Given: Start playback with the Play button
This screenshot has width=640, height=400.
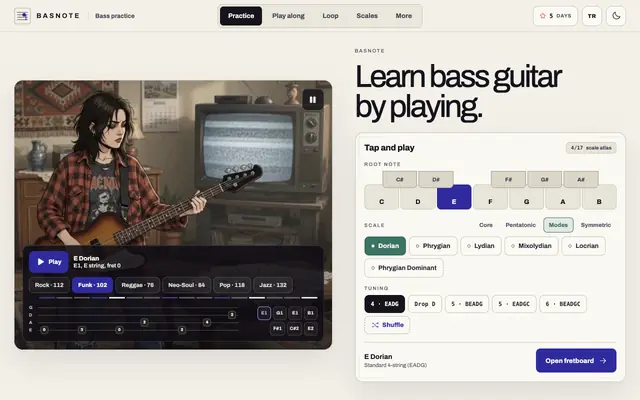Looking at the screenshot, I should coord(49,262).
